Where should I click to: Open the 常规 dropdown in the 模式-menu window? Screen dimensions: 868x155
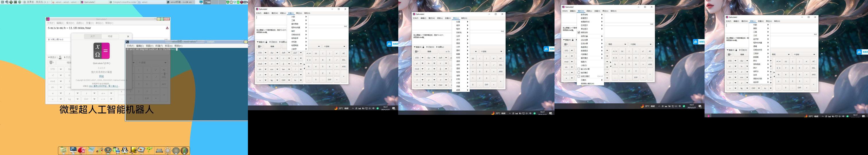click(617, 44)
